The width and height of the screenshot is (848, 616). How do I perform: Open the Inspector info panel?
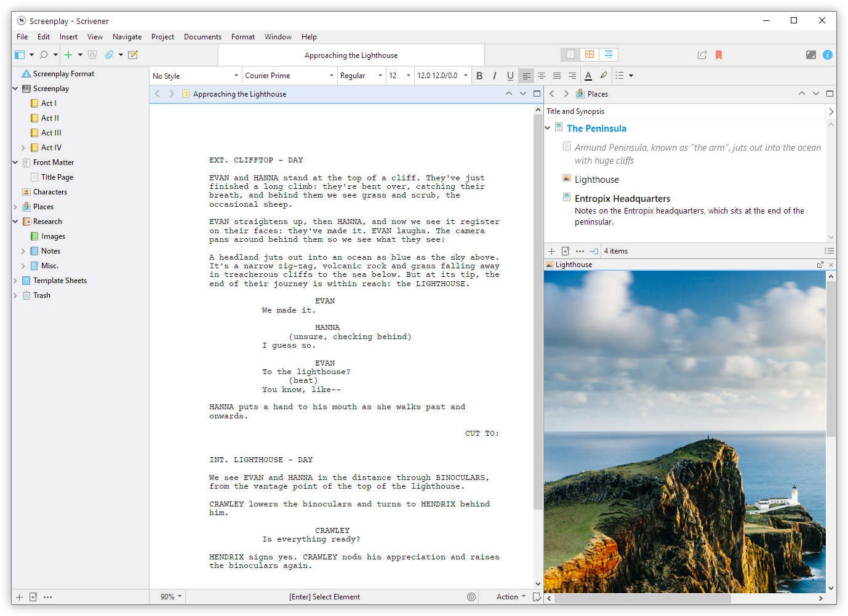click(828, 54)
